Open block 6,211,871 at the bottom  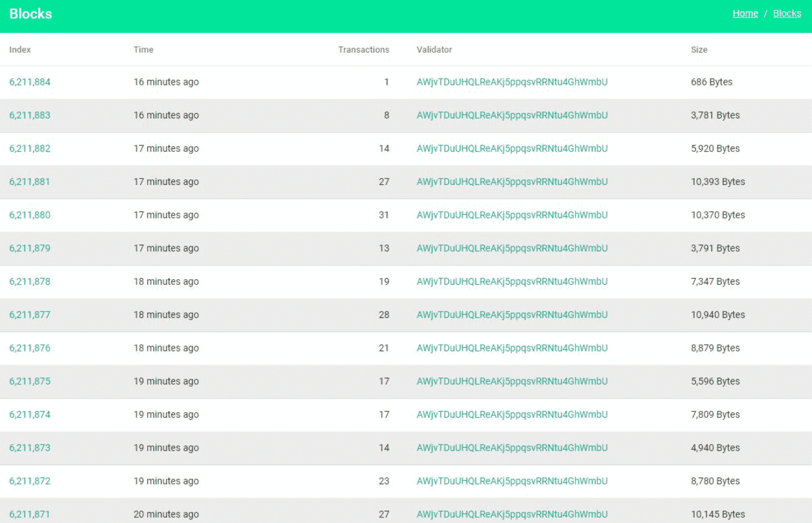click(x=30, y=514)
